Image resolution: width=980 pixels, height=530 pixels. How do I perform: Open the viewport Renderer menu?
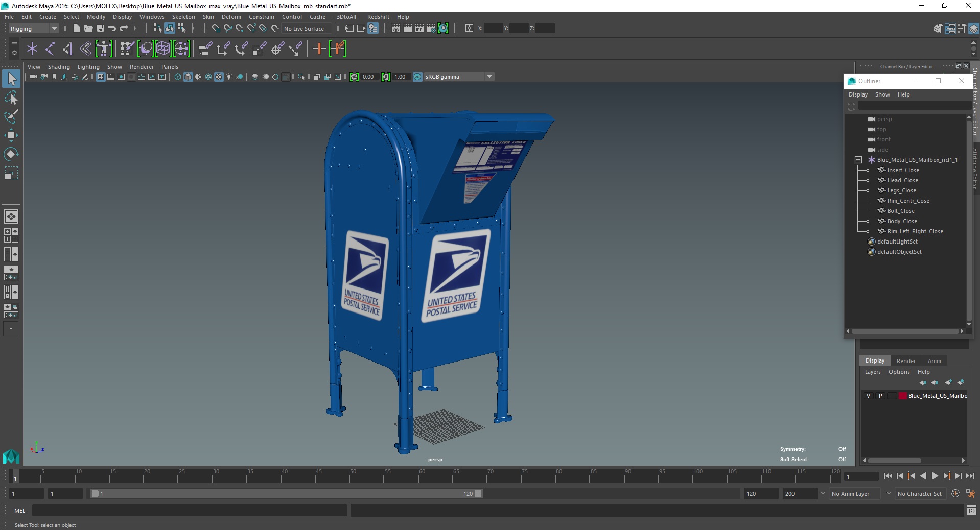click(x=142, y=67)
